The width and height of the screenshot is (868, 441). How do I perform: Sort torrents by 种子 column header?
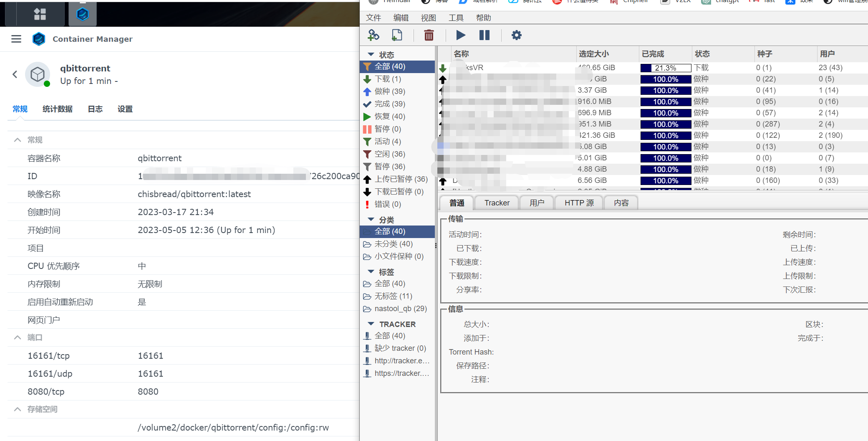(x=786, y=54)
